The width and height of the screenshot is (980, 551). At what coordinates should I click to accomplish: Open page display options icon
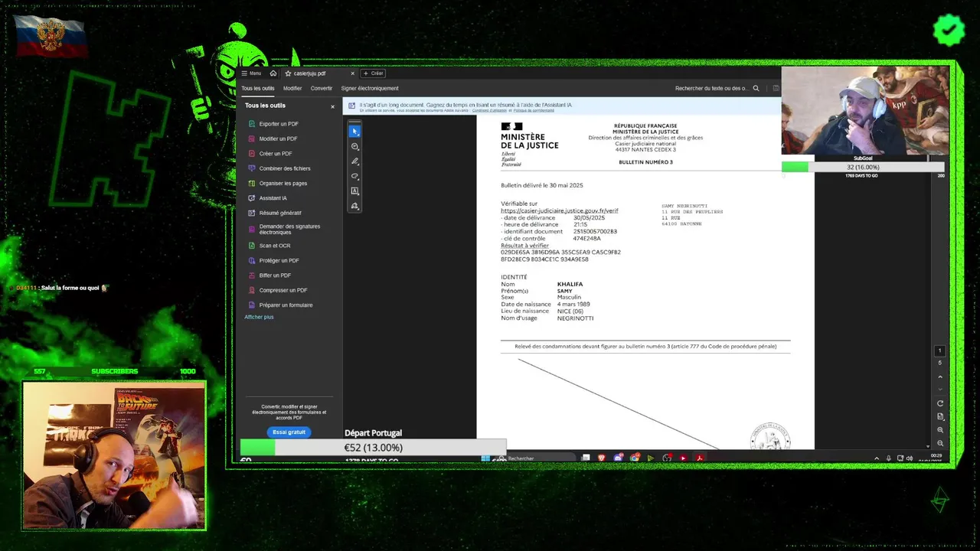coord(940,416)
